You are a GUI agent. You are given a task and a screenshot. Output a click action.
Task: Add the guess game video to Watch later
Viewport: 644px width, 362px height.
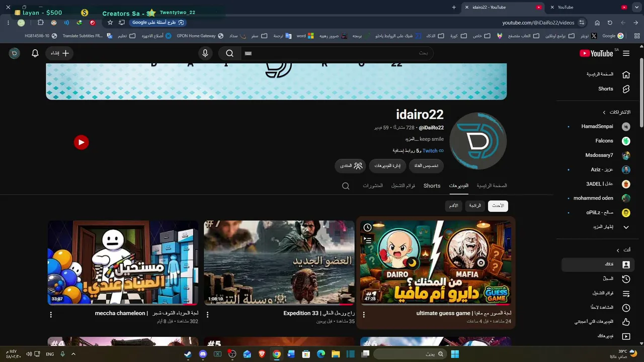coord(368,228)
